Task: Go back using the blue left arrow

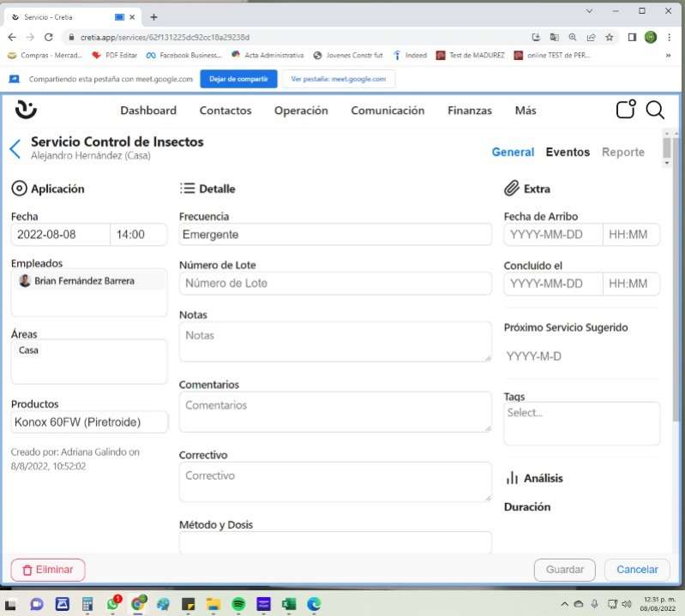Action: pos(15,149)
